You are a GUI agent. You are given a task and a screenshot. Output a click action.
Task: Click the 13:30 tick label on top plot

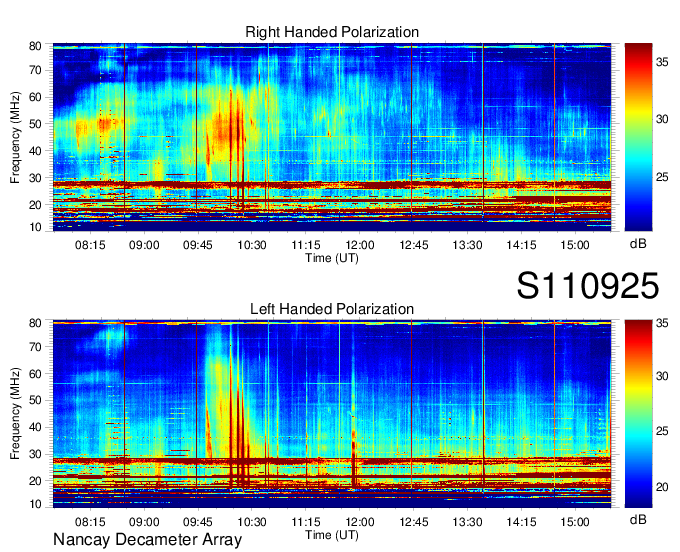pos(468,245)
